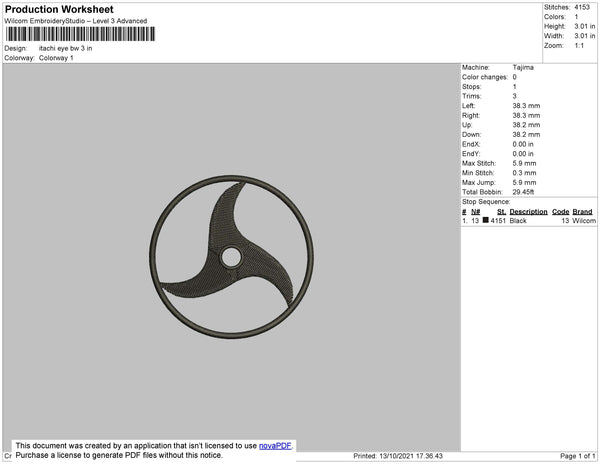Select the 'Description' column header
600x464 pixels.
coord(528,212)
